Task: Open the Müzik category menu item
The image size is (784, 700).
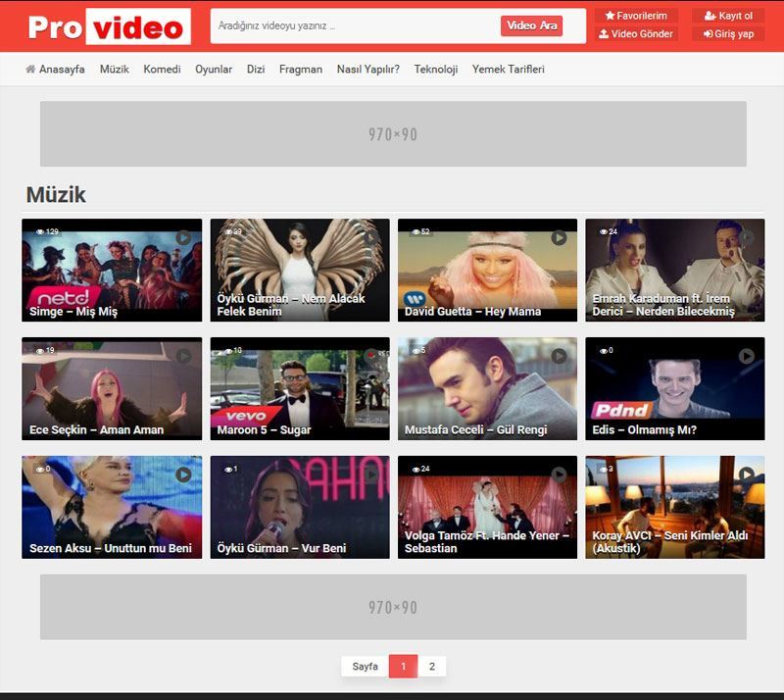Action: click(x=114, y=69)
